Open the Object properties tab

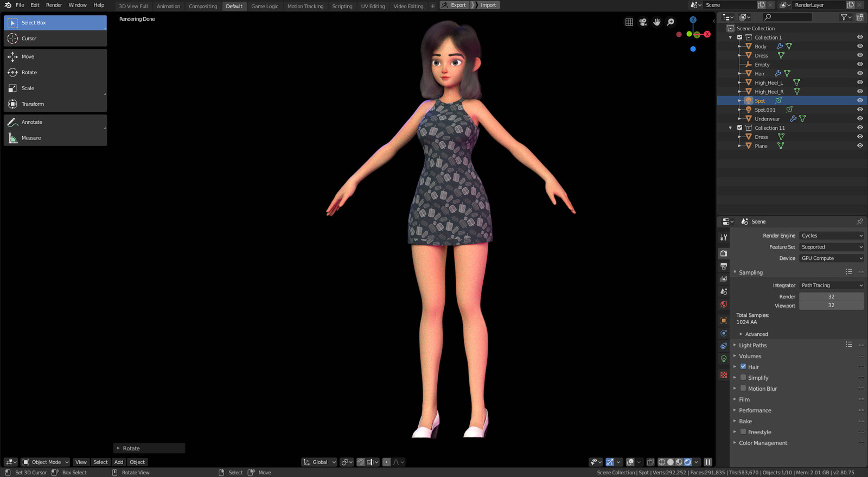[724, 320]
